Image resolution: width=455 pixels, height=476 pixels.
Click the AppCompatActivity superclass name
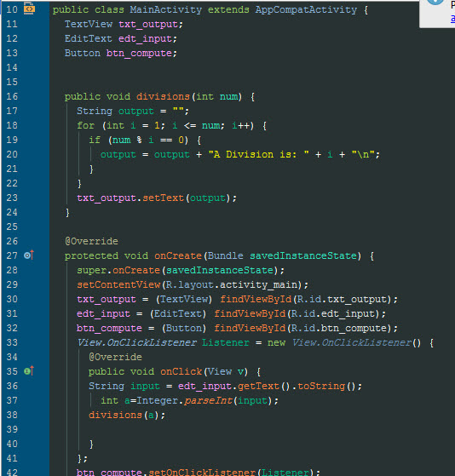pos(306,9)
